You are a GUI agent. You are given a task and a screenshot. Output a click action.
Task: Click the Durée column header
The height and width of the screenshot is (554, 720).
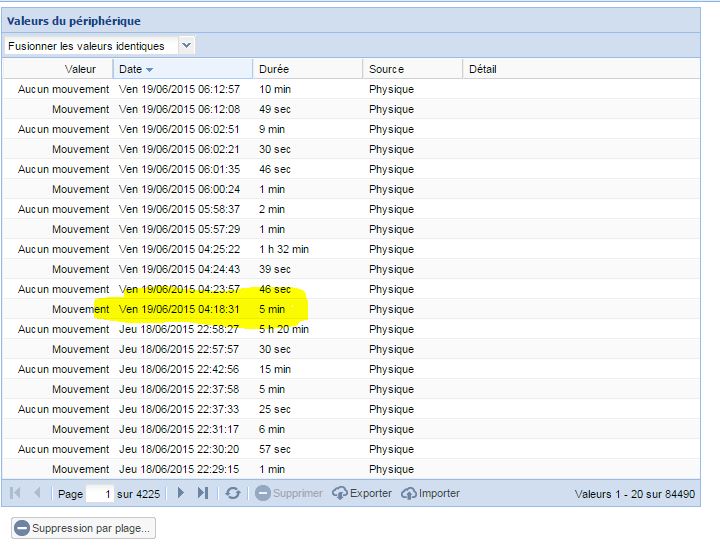pos(274,69)
